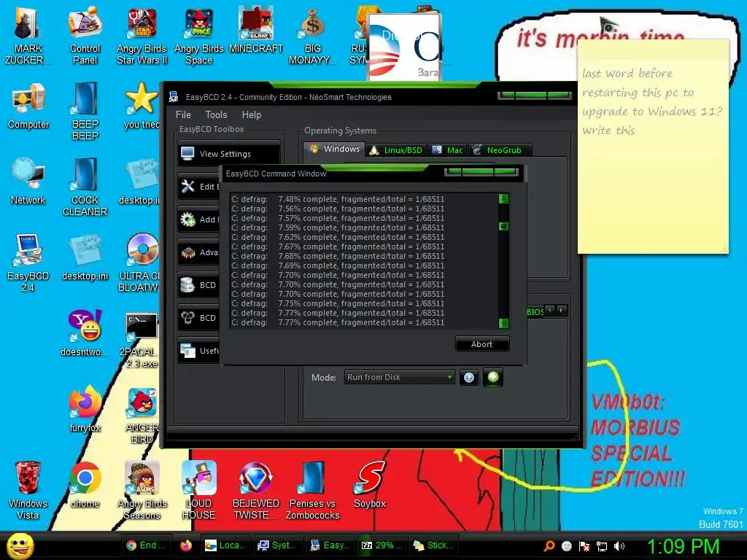Screen dimensions: 747x560
Task: Launch Angry Birds Star Wars II icon
Action: click(x=142, y=36)
